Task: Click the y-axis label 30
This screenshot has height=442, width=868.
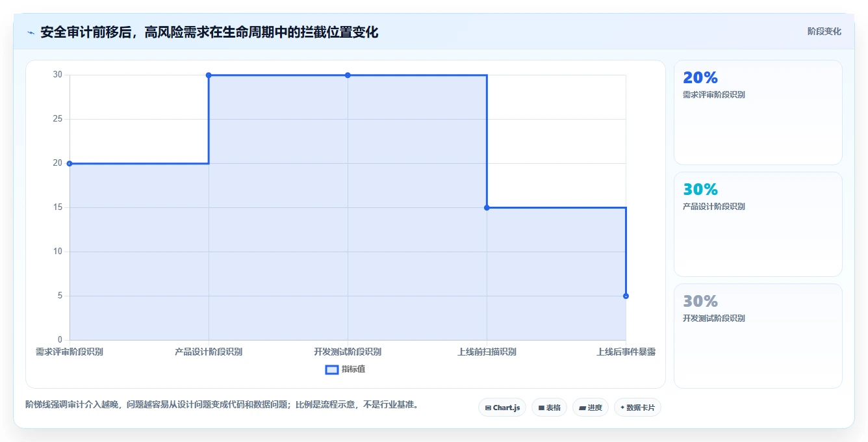Action: tap(58, 75)
